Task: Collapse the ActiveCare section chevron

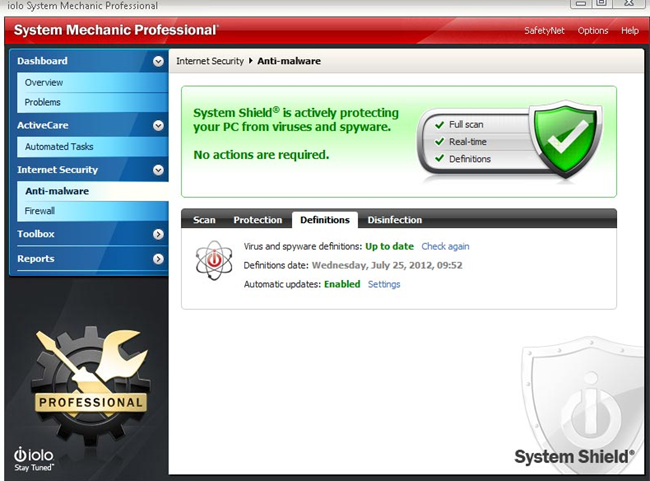Action: pos(158,126)
